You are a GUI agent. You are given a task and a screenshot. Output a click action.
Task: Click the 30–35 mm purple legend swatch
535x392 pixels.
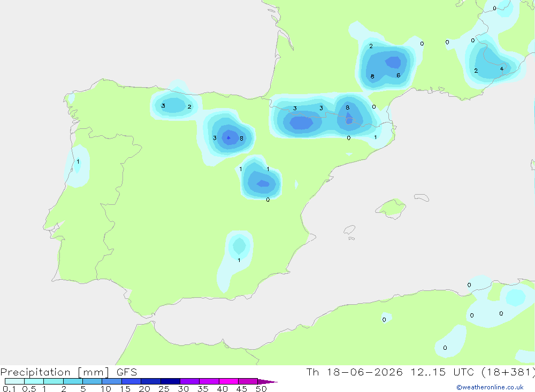pos(190,381)
